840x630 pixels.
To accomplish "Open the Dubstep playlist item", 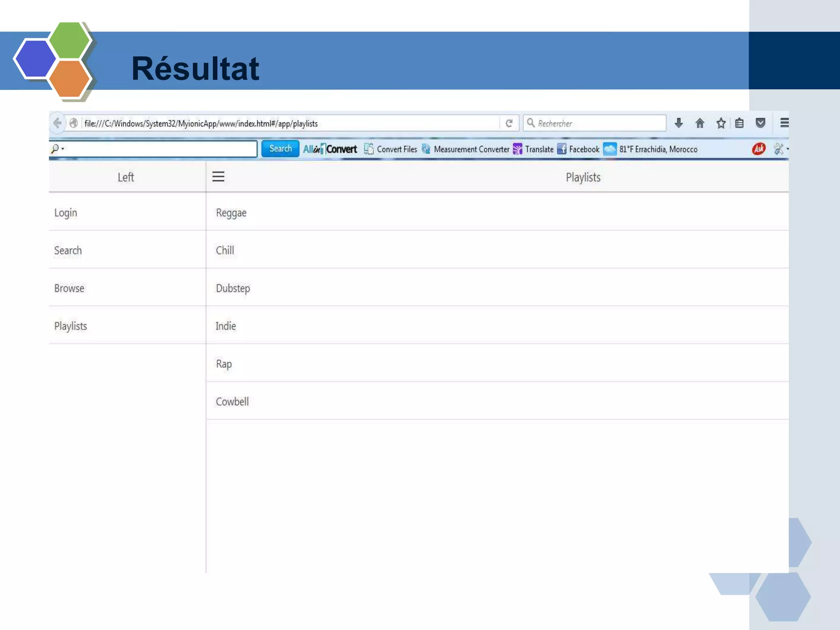I will click(x=233, y=288).
